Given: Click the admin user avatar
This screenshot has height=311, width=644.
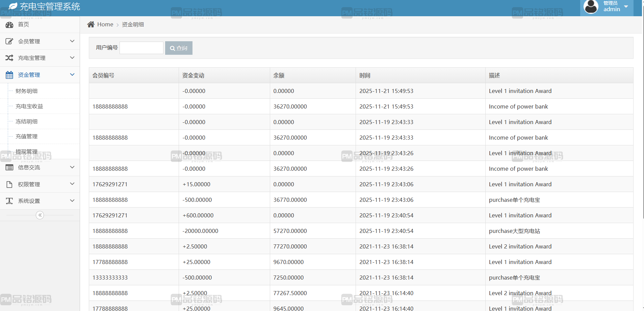Looking at the screenshot, I should (591, 6).
